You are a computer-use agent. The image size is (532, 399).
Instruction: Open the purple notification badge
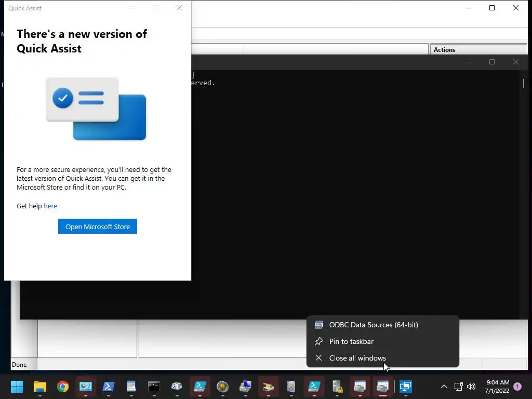coord(517,387)
